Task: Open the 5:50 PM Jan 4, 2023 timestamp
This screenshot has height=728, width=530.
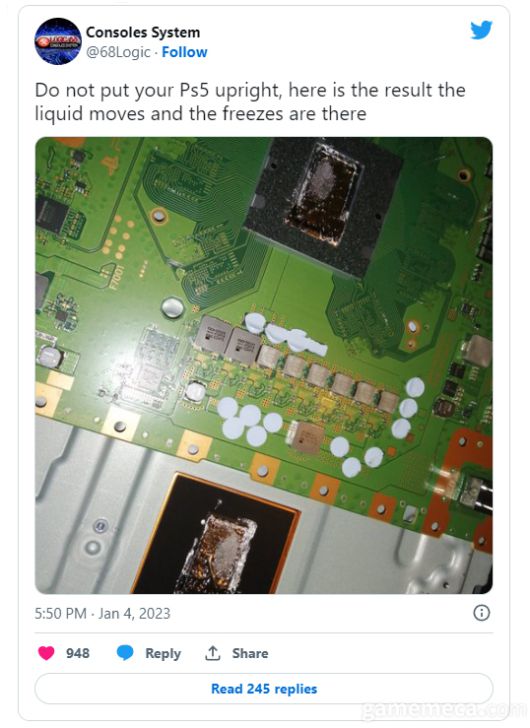Action: point(103,613)
